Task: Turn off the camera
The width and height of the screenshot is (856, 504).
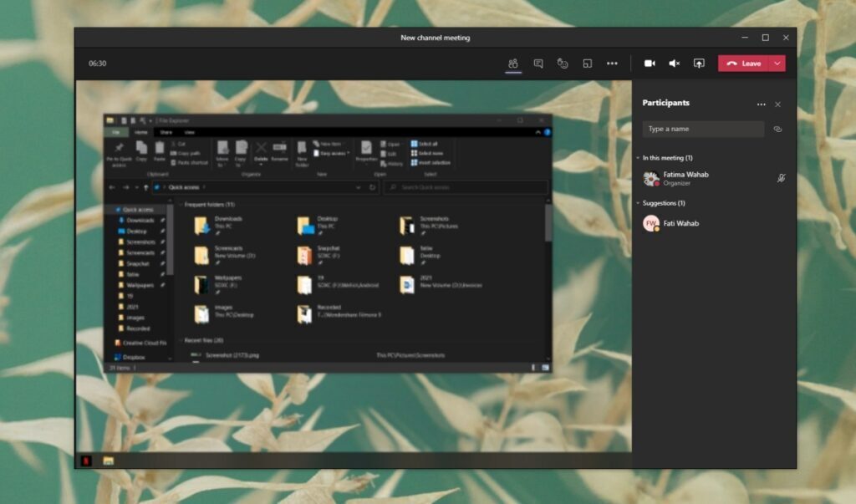Action: 650,64
